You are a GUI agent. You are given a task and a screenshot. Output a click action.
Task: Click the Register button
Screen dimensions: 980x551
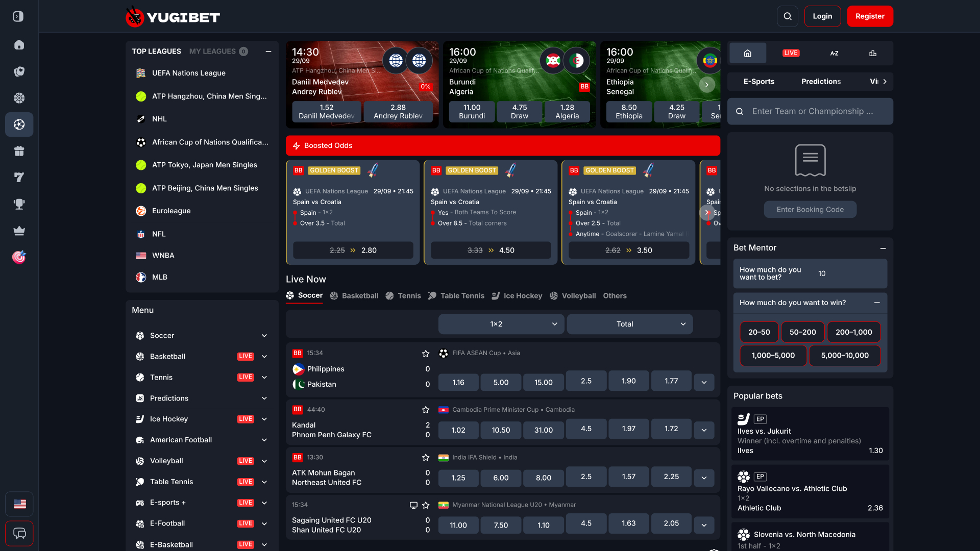[870, 16]
